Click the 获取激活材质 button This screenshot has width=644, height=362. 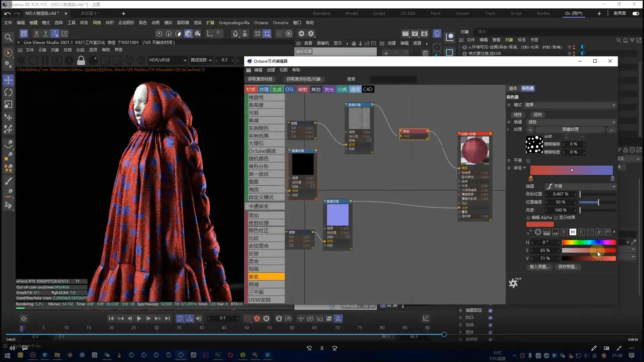point(260,79)
